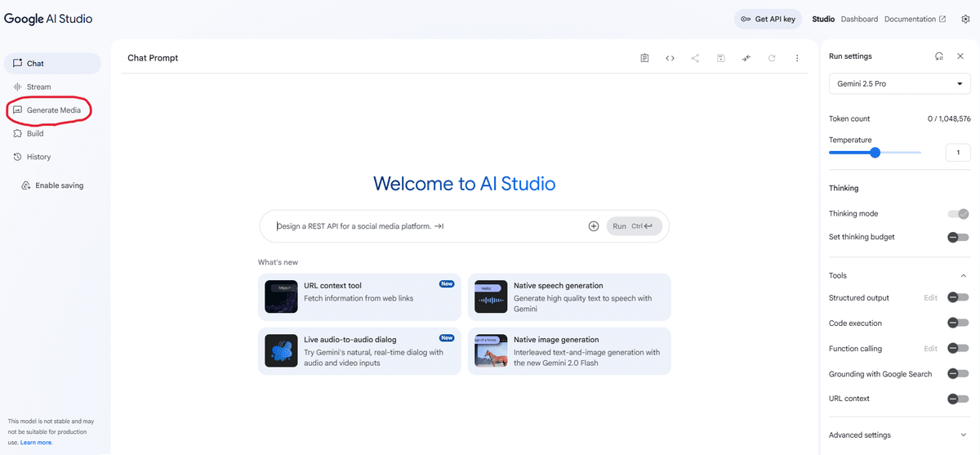Viewport: 980px width, 455px height.
Task: Click the Share prompt icon
Action: tap(695, 58)
